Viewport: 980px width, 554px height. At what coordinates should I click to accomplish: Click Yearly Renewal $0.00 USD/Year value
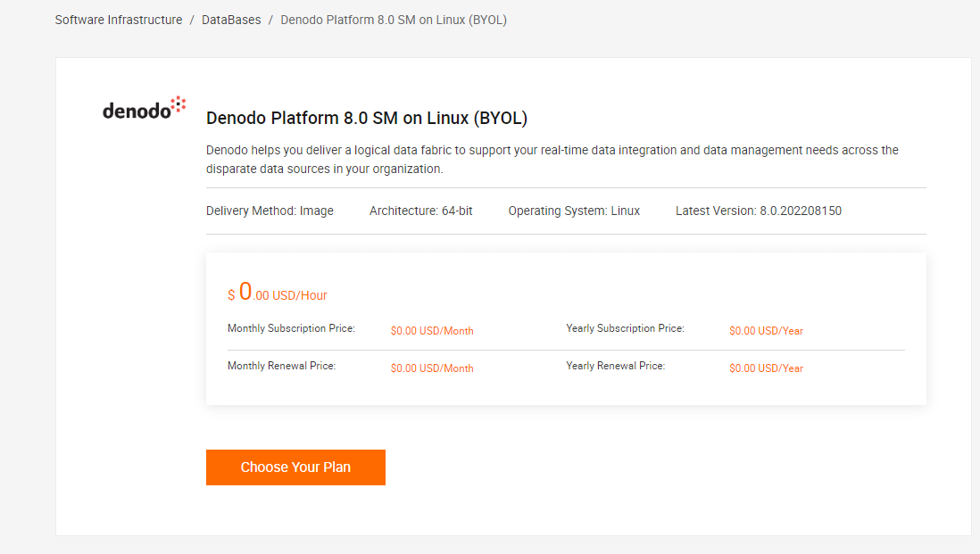pos(767,368)
